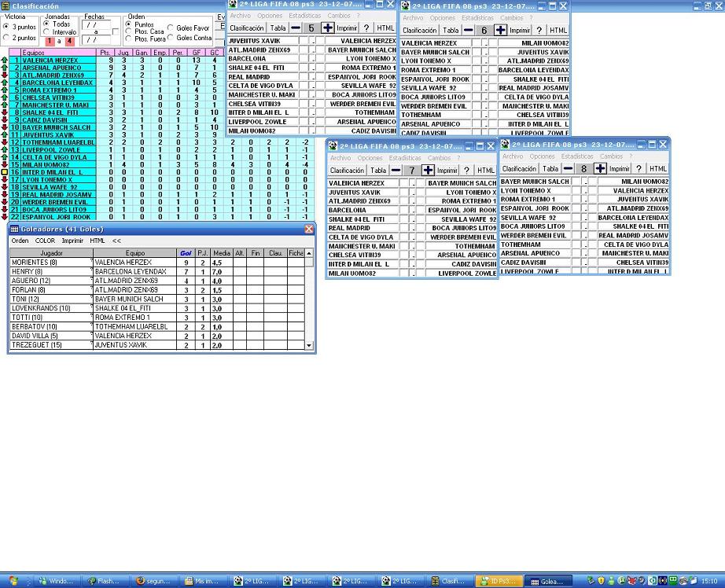Open help question mark in jornada 6 window
Screen dimensions: 725x588
tap(539, 30)
